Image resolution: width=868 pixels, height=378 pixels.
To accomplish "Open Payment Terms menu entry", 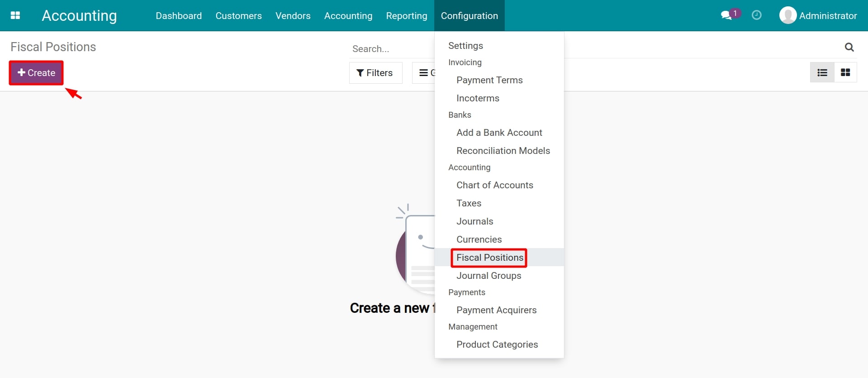I will point(489,80).
